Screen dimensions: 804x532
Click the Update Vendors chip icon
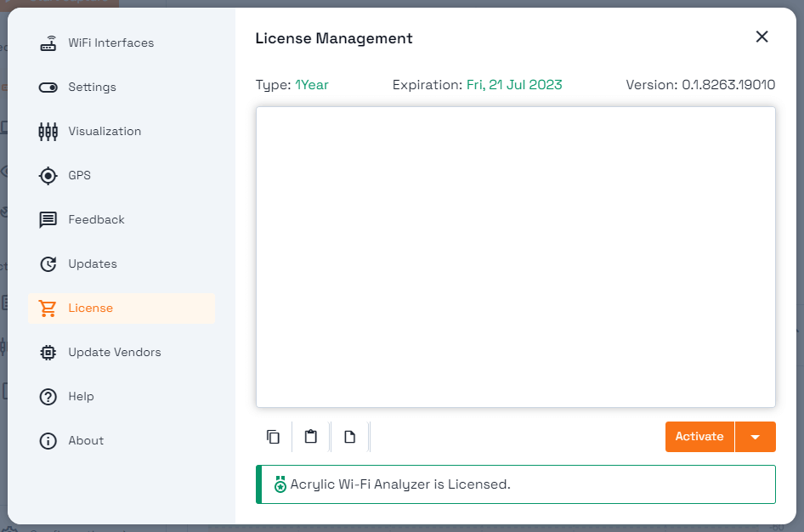(x=48, y=353)
